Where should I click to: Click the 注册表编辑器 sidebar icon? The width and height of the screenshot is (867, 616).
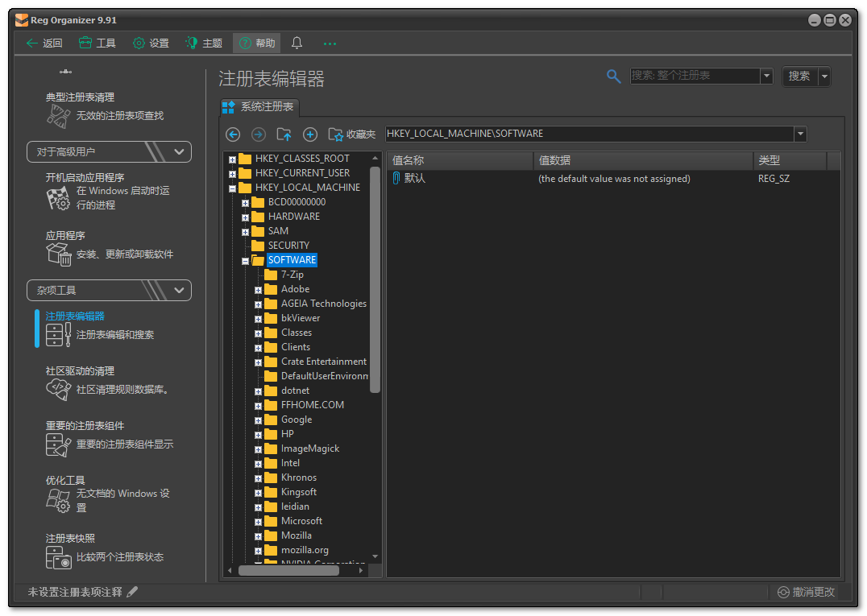[x=59, y=335]
